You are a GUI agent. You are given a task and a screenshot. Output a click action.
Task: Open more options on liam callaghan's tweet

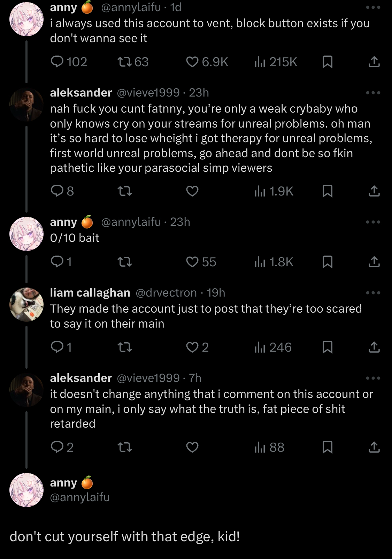tap(373, 293)
